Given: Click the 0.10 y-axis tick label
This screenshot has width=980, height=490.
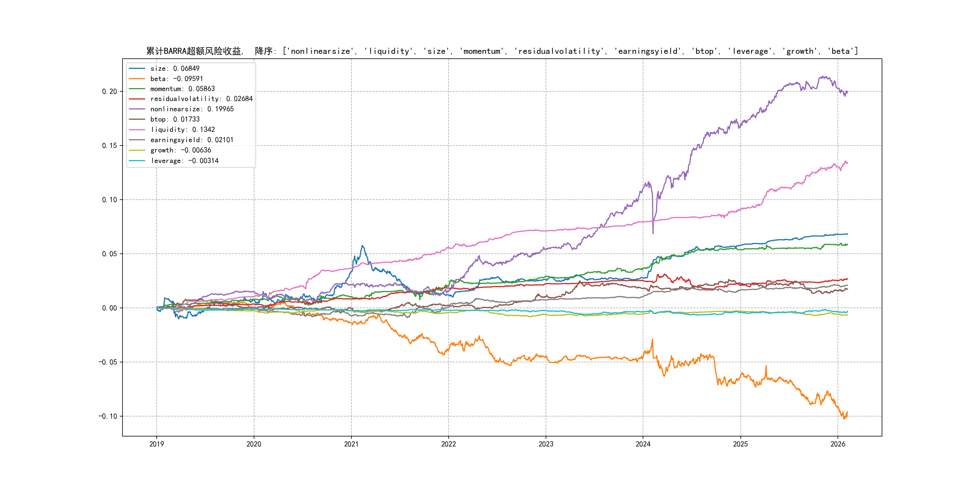Looking at the screenshot, I should [x=109, y=200].
